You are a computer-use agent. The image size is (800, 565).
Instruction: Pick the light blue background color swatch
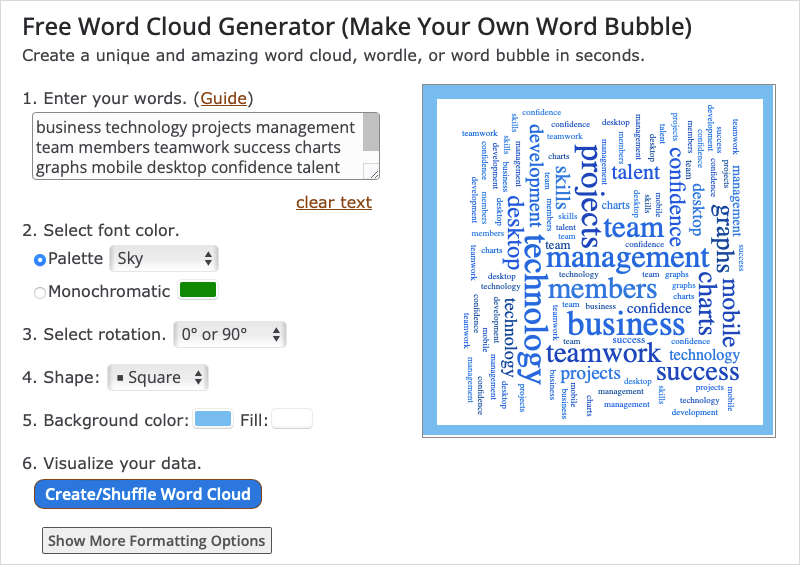coord(213,420)
